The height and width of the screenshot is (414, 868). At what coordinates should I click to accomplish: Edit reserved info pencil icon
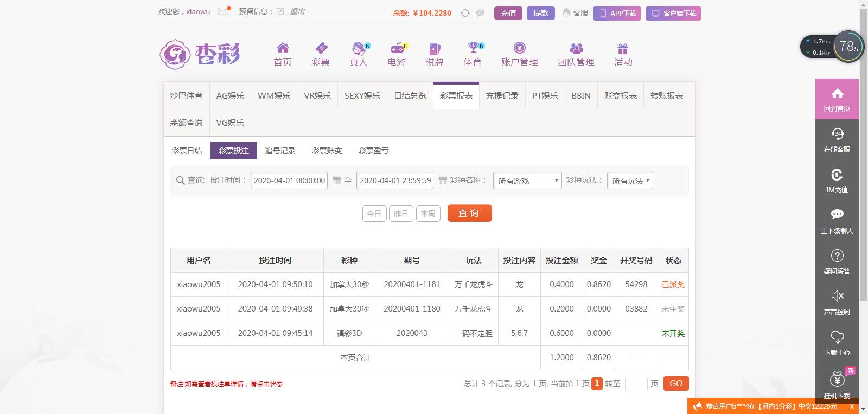(x=280, y=11)
